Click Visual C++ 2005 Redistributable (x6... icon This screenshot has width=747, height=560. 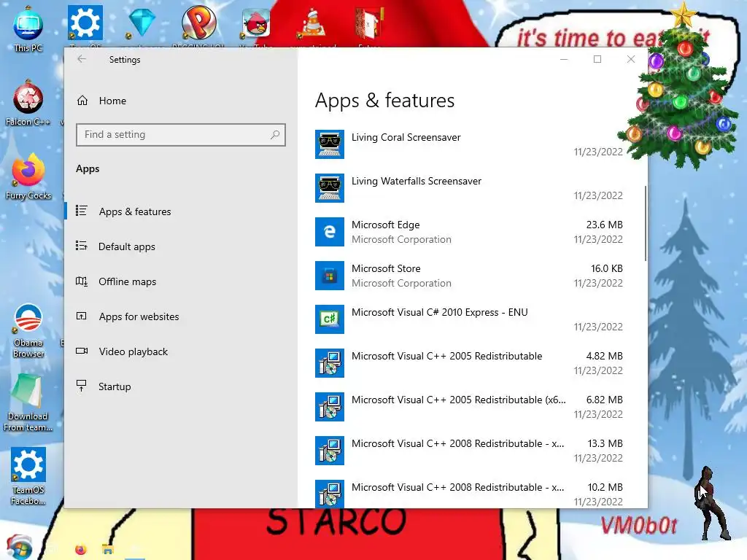click(330, 407)
